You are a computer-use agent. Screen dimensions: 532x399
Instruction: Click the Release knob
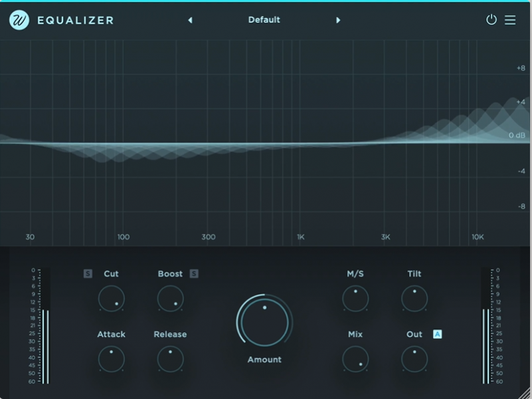coord(170,359)
